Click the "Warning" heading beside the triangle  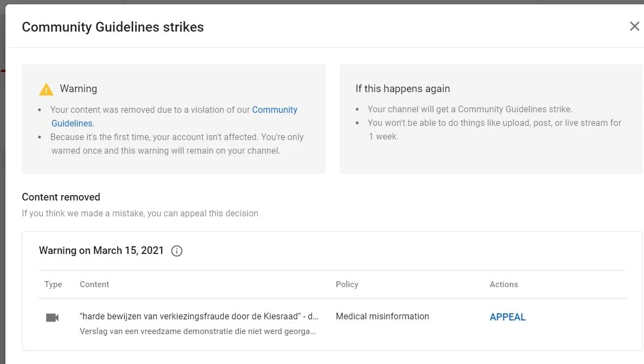pyautogui.click(x=78, y=89)
